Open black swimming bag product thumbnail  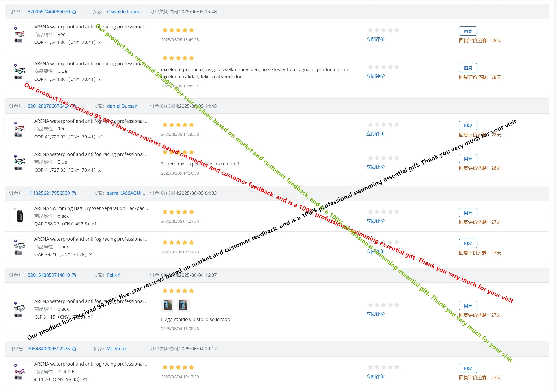tap(20, 216)
